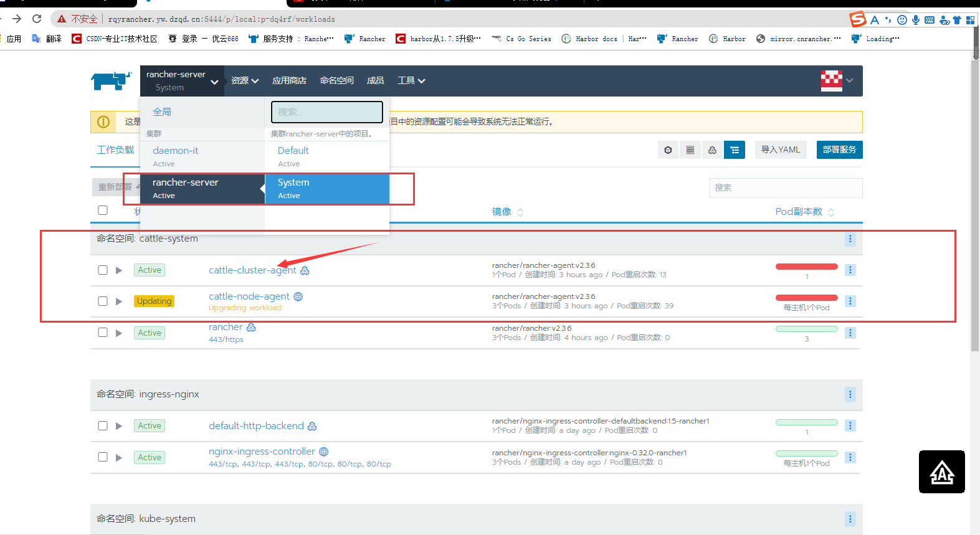
Task: Click the Sogou microphone voice input icon
Action: pyautogui.click(x=916, y=20)
